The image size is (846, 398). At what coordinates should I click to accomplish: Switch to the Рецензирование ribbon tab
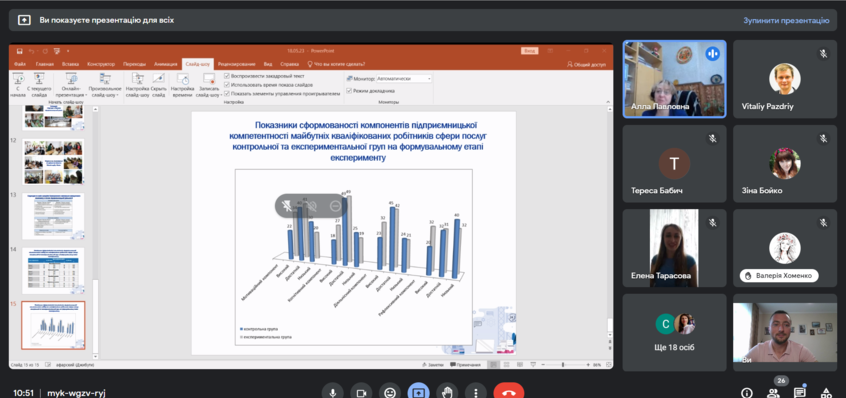pyautogui.click(x=237, y=64)
